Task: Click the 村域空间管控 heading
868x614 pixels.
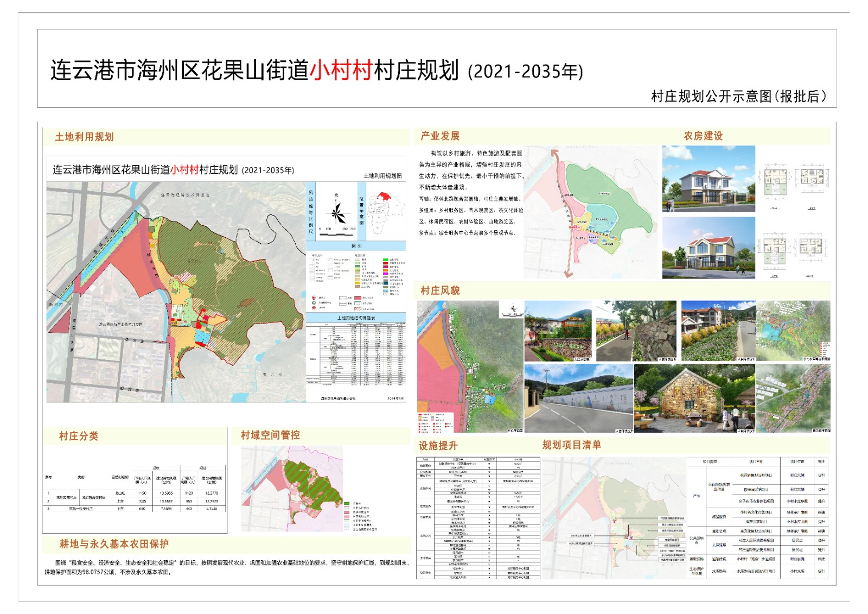Action: [270, 435]
